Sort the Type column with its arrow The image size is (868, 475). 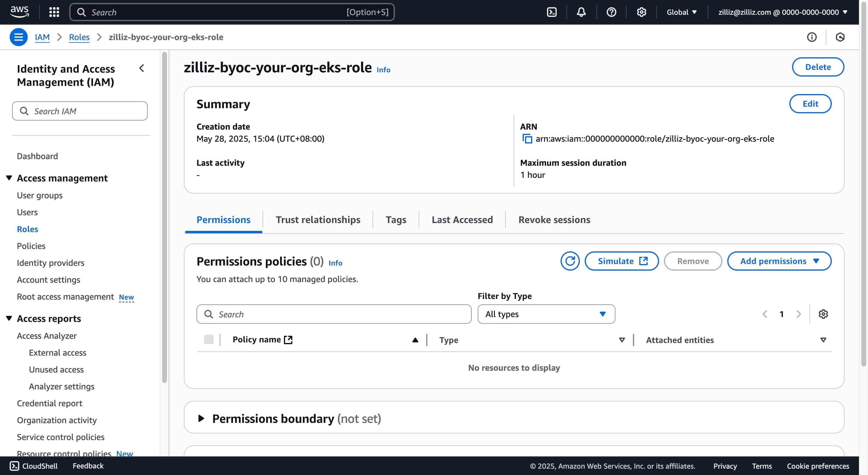[x=622, y=340]
